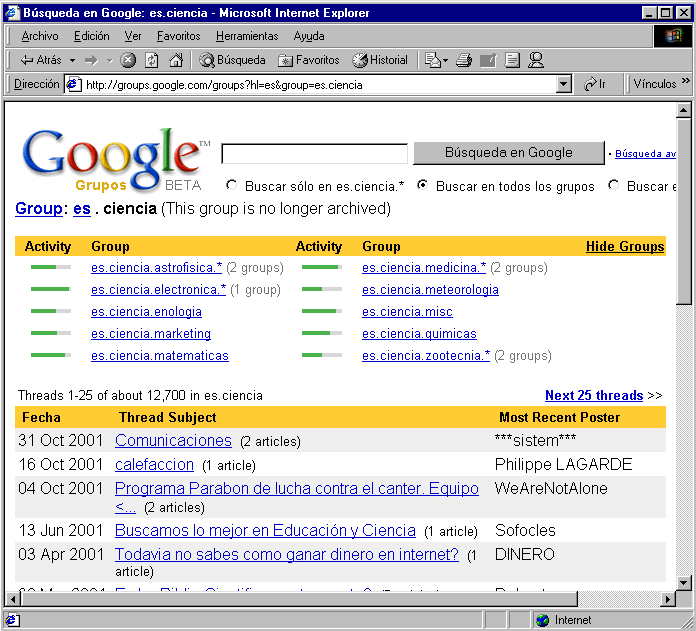This screenshot has height=631, width=696.
Task: Open the calefaccion thread
Action: [x=154, y=465]
